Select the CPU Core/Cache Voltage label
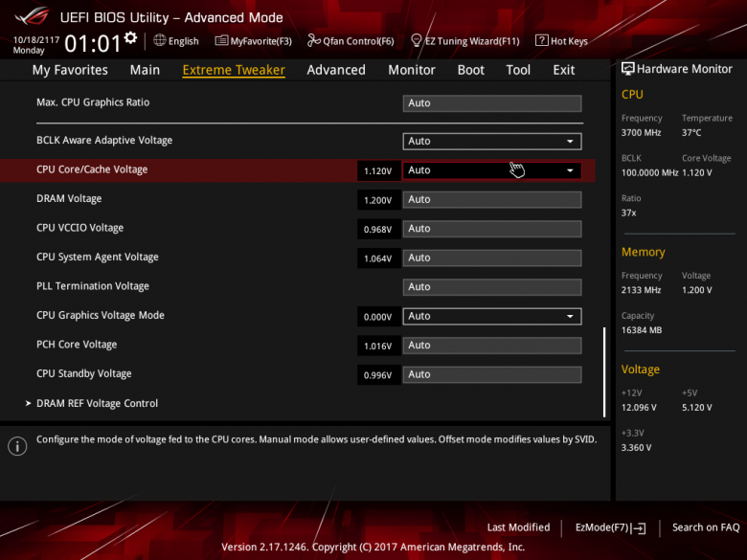 pyautogui.click(x=92, y=169)
